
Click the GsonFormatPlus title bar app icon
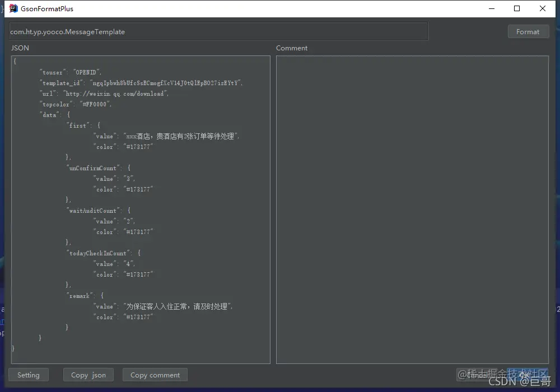click(13, 8)
